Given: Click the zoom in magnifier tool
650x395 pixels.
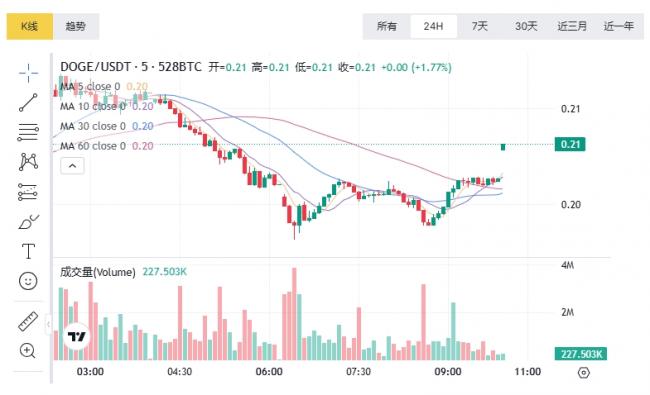Looking at the screenshot, I should pyautogui.click(x=28, y=351).
